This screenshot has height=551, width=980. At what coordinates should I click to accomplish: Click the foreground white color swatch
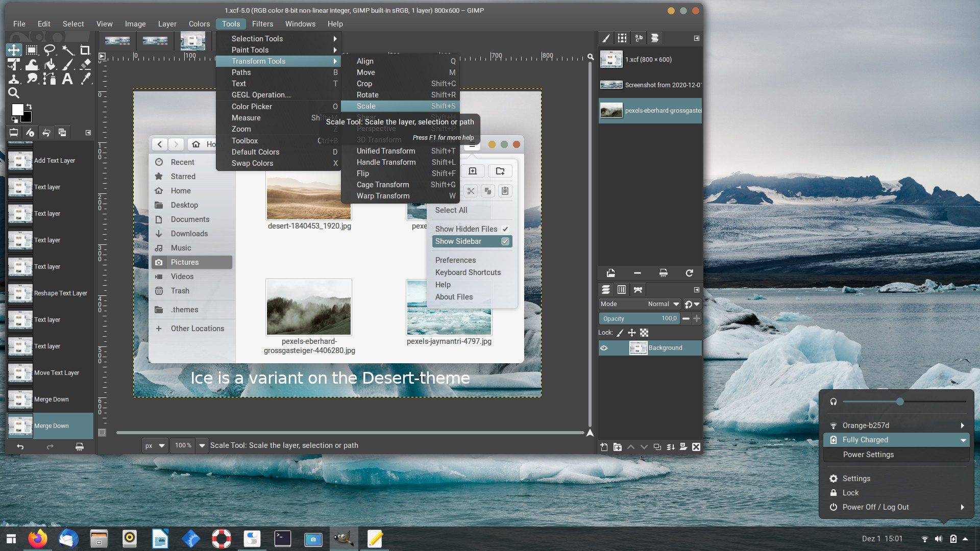tap(17, 110)
